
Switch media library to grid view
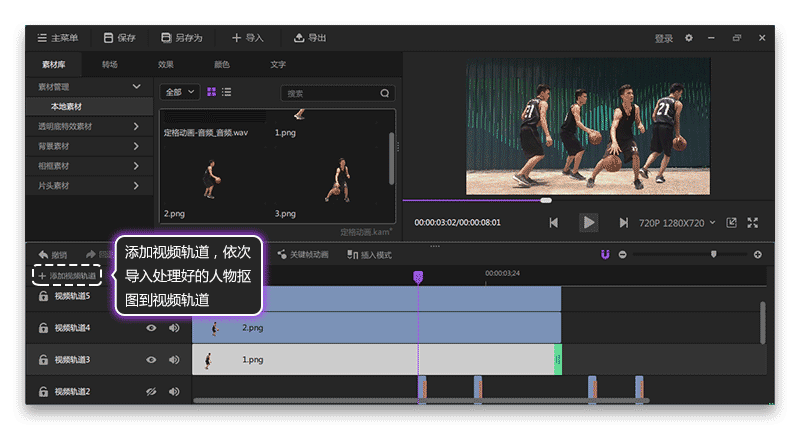(x=211, y=92)
